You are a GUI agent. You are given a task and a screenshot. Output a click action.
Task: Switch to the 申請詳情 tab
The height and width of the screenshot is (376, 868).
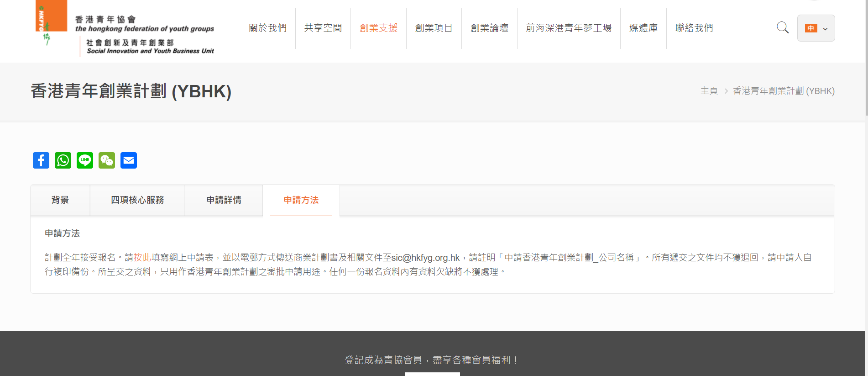[x=224, y=200]
